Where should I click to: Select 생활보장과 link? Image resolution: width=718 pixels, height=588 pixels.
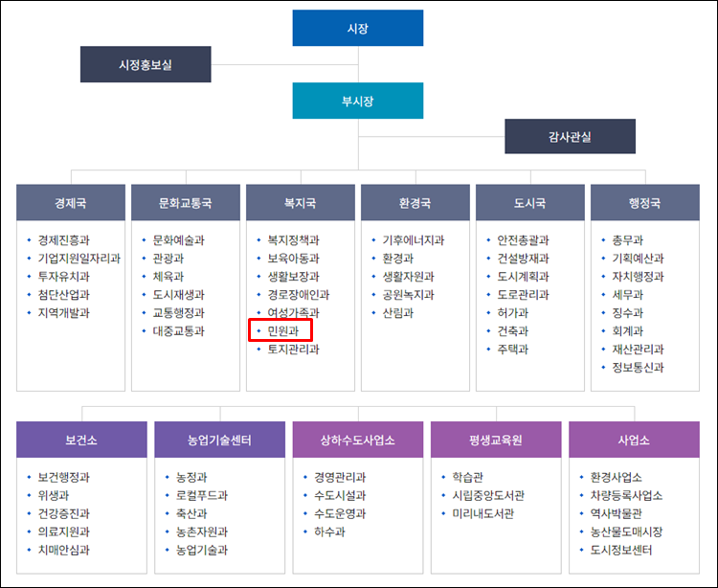tap(294, 277)
